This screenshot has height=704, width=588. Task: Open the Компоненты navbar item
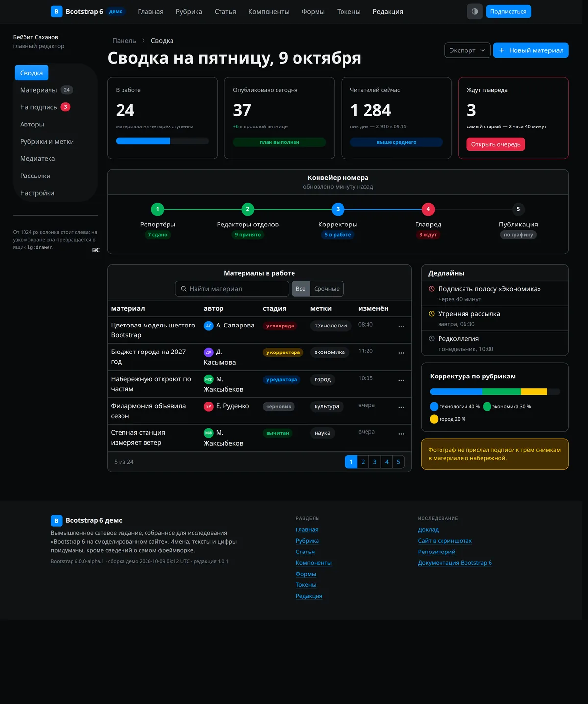click(269, 11)
